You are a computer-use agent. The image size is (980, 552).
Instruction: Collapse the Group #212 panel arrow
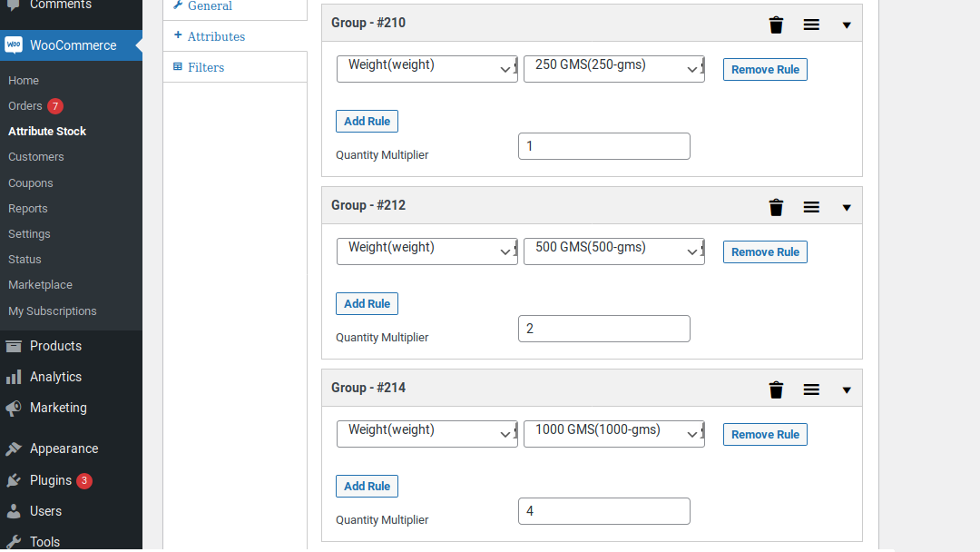click(847, 208)
